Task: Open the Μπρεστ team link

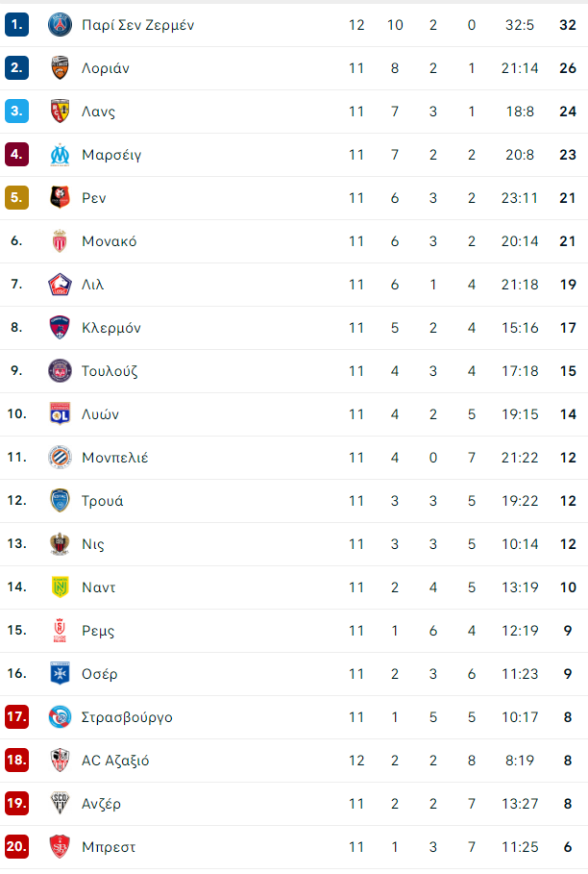Action: [x=109, y=847]
